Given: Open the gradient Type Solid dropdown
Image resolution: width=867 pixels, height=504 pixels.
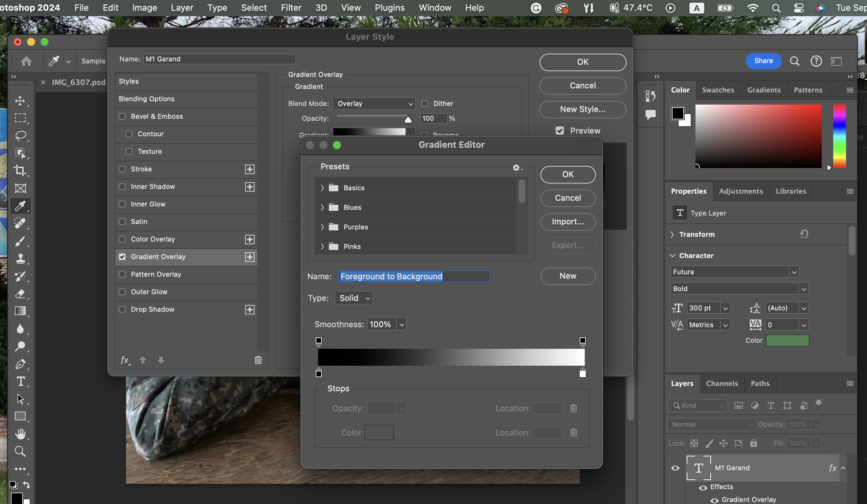Looking at the screenshot, I should coord(353,298).
